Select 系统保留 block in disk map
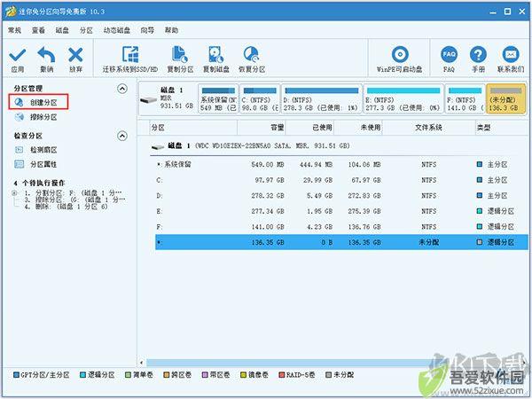Image resolution: width=532 pixels, height=399 pixels. (218, 98)
